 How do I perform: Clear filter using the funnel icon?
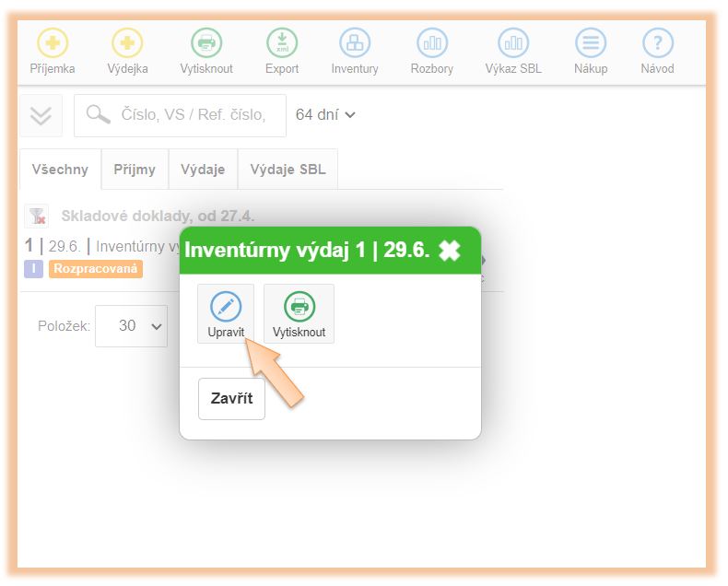pos(36,217)
